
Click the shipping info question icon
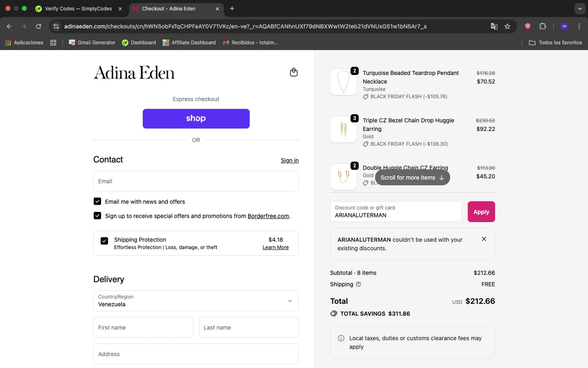click(358, 284)
